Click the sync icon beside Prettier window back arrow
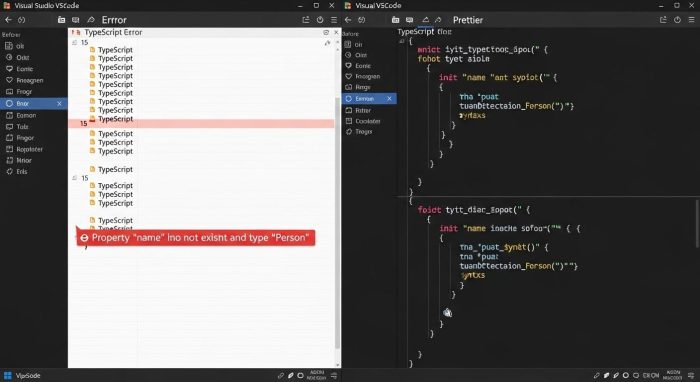 pyautogui.click(x=362, y=20)
